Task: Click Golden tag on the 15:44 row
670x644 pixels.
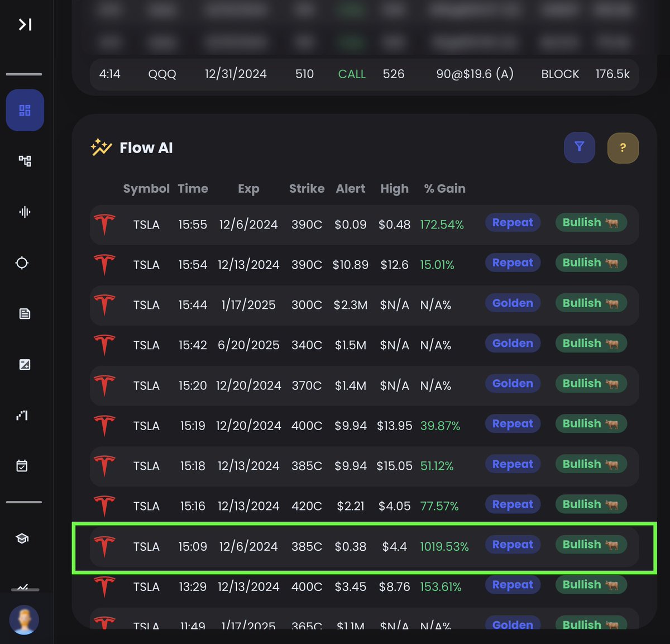Action: (513, 303)
